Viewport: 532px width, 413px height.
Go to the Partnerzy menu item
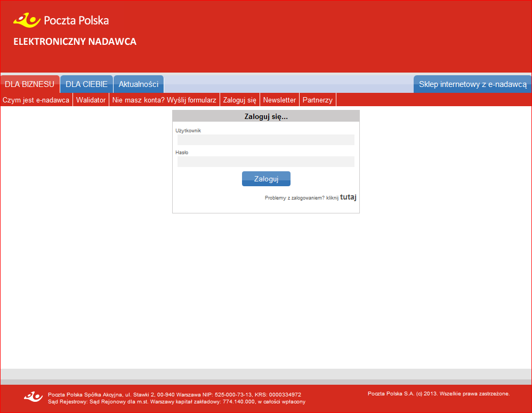[x=318, y=100]
